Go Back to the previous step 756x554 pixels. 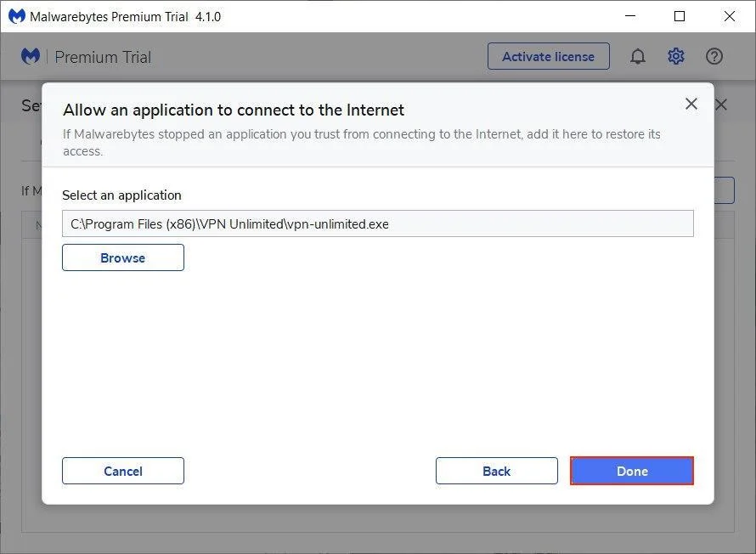[497, 471]
